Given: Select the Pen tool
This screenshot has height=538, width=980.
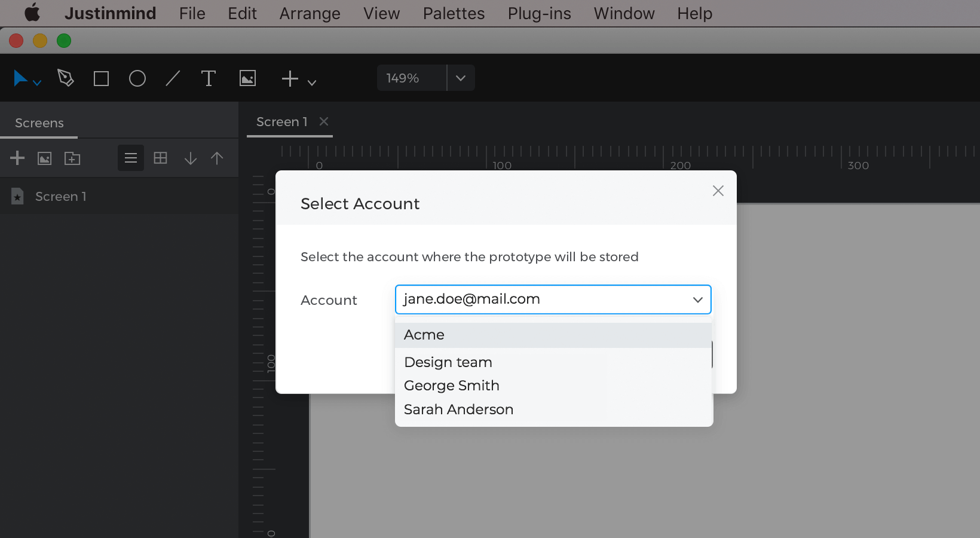Looking at the screenshot, I should click(65, 78).
